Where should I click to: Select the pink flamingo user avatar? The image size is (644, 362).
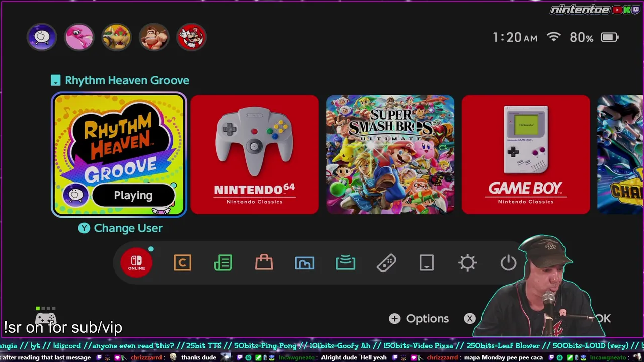pos(79,37)
